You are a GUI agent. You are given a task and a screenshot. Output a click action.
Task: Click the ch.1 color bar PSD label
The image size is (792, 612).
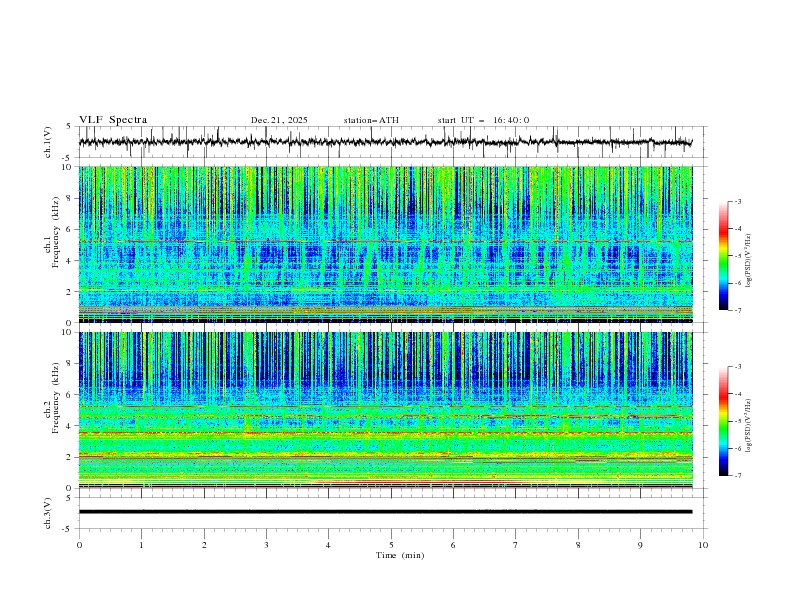[x=749, y=261]
